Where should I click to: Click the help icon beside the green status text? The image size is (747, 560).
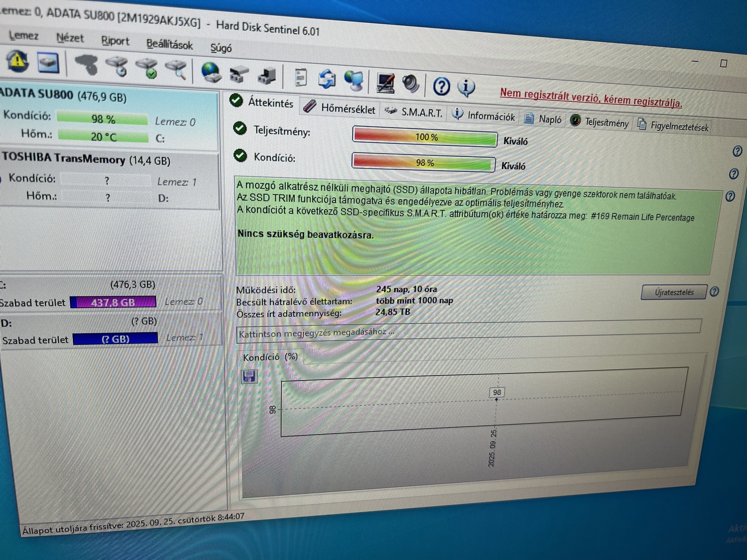(x=730, y=196)
